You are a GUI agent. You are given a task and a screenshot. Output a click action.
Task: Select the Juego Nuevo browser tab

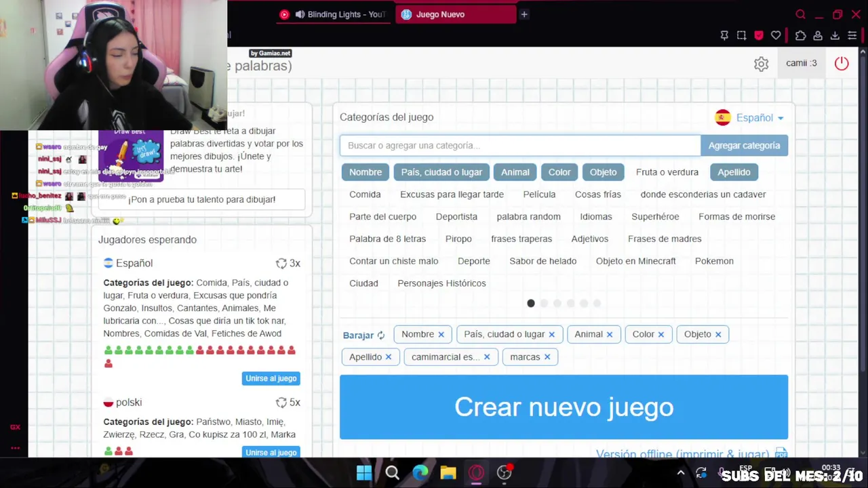(x=456, y=14)
